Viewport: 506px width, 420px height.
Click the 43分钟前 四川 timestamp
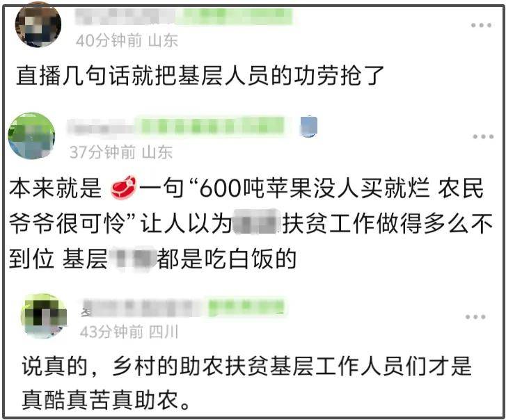click(x=129, y=332)
